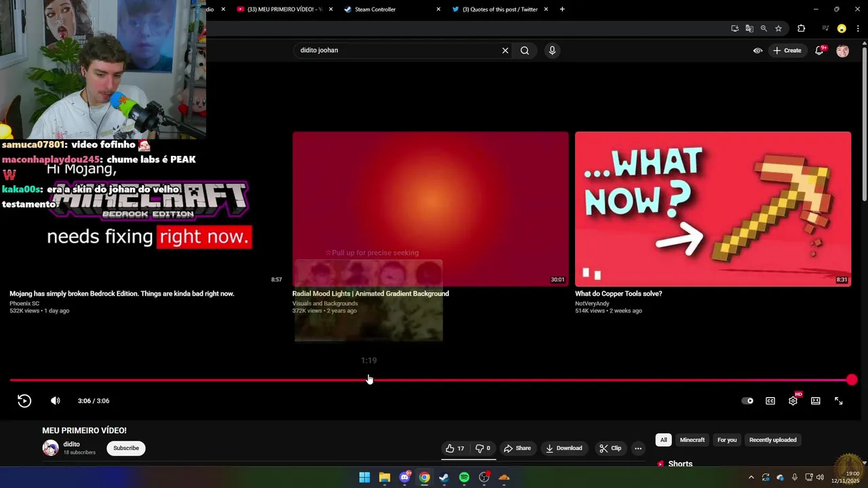The width and height of the screenshot is (868, 488).
Task: Open Radial Mood Lights video thumbnail
Action: [430, 209]
